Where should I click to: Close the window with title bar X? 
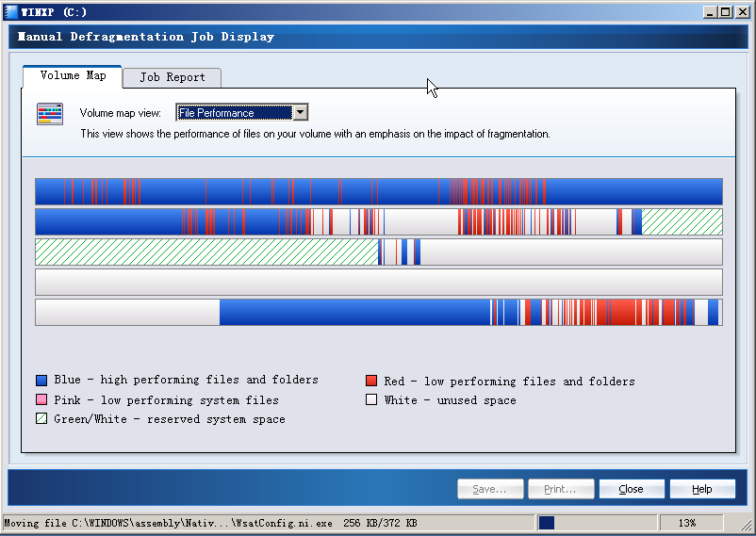click(743, 12)
